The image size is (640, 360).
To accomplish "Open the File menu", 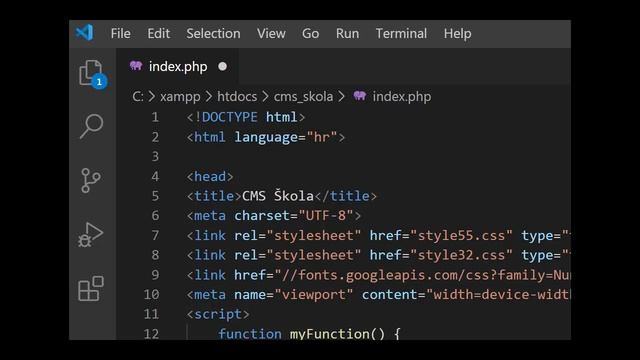I will click(x=120, y=33).
